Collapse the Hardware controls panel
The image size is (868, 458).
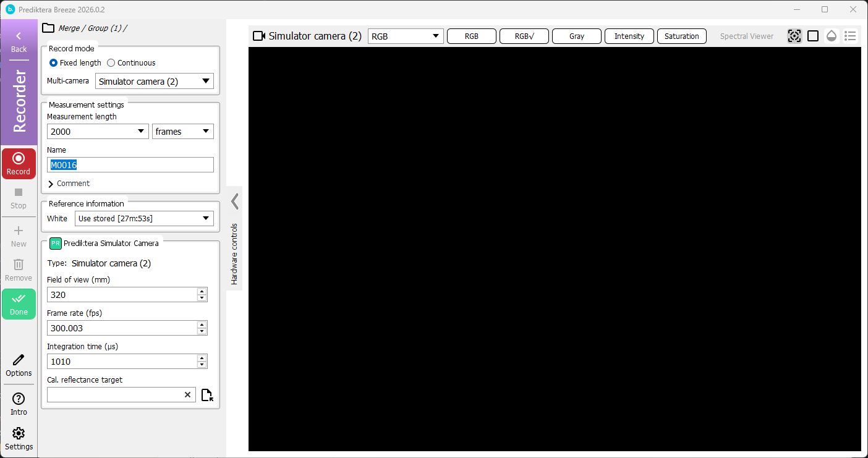click(x=234, y=201)
